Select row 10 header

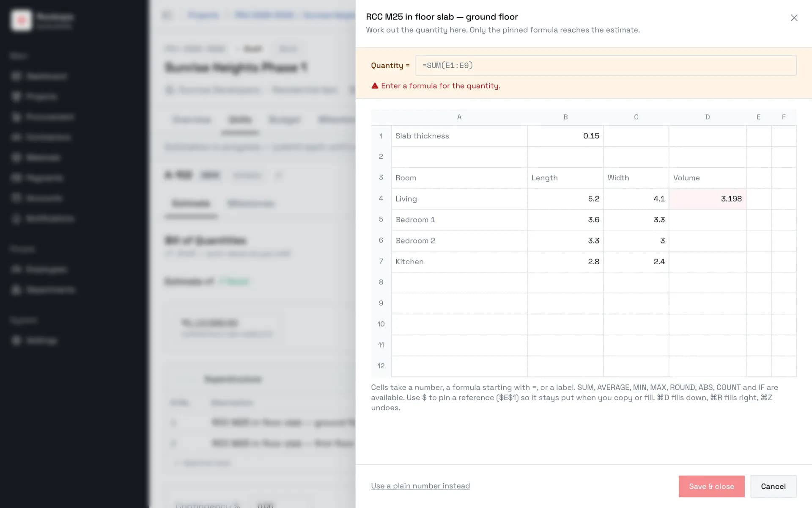point(381,324)
